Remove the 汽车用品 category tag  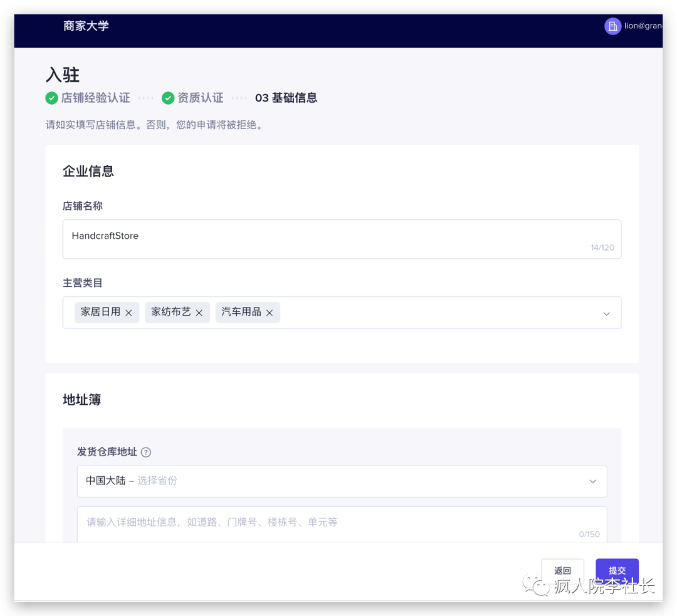269,312
